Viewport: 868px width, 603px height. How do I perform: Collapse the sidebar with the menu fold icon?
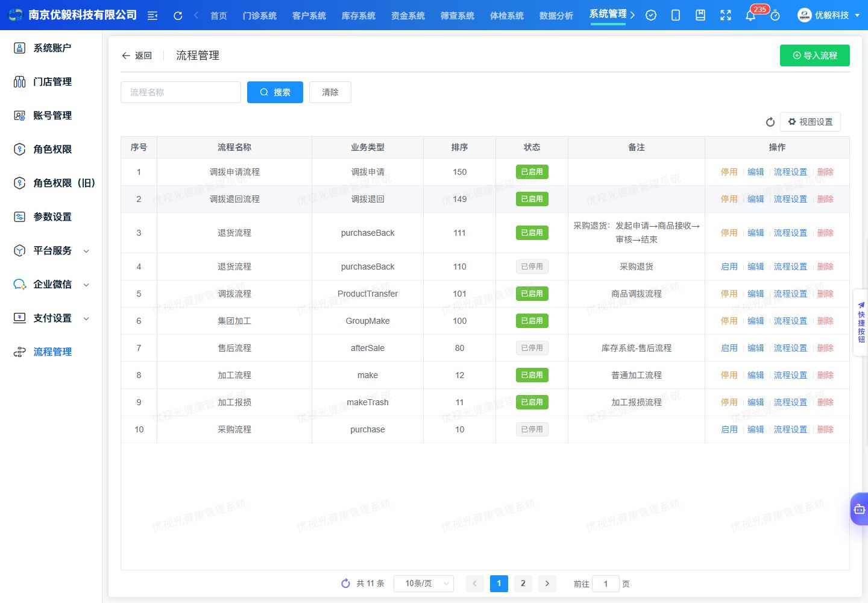153,16
